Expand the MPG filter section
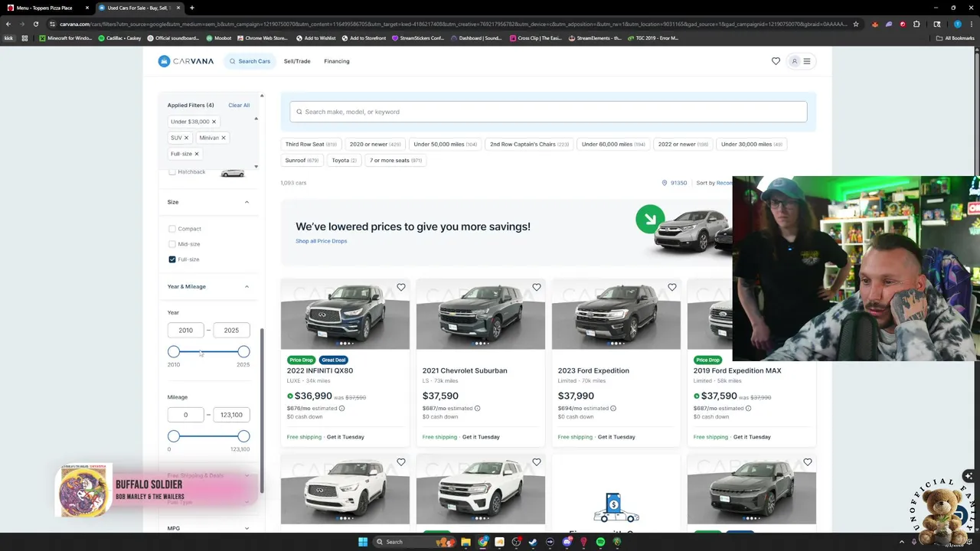 247,528
